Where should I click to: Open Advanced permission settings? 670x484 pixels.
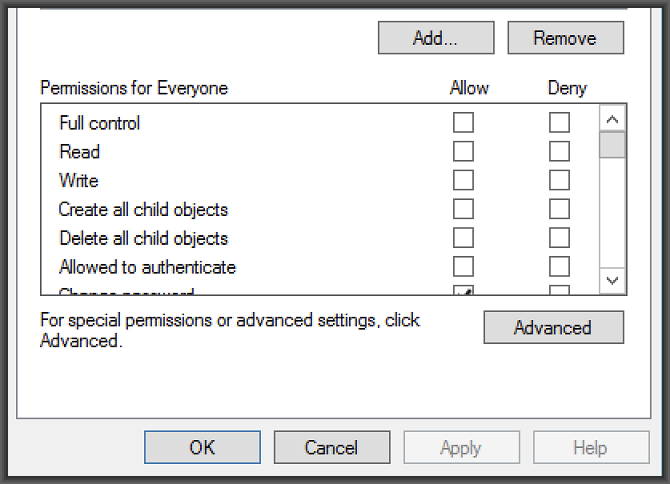553,327
